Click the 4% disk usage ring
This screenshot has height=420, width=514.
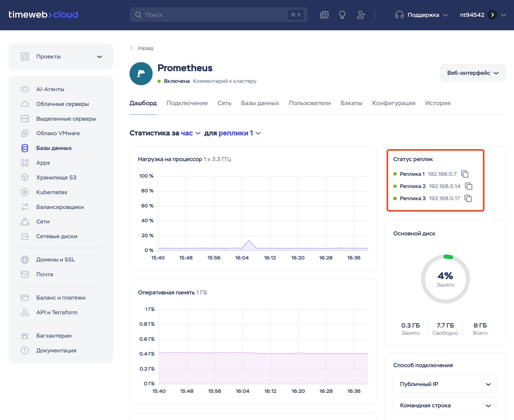445,279
